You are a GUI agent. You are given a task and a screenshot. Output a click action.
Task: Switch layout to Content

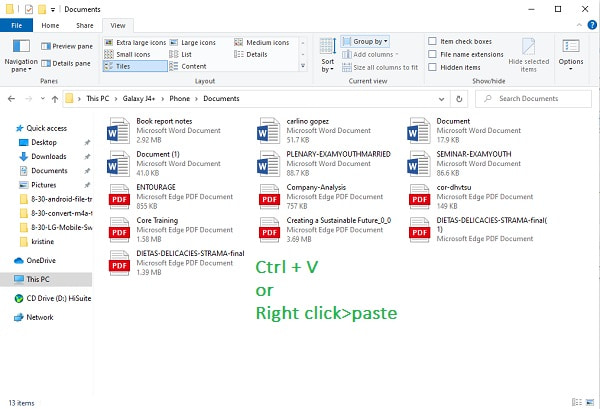tap(188, 66)
